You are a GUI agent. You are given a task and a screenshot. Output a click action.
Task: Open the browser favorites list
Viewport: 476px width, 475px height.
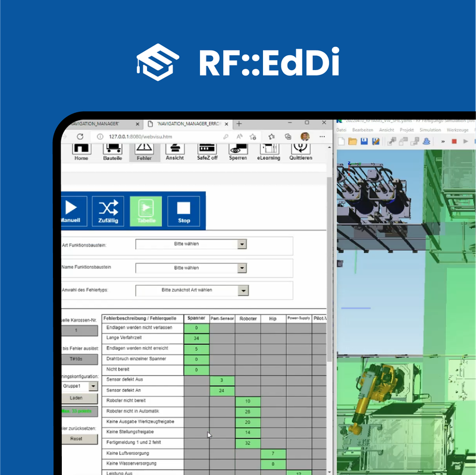click(x=271, y=137)
